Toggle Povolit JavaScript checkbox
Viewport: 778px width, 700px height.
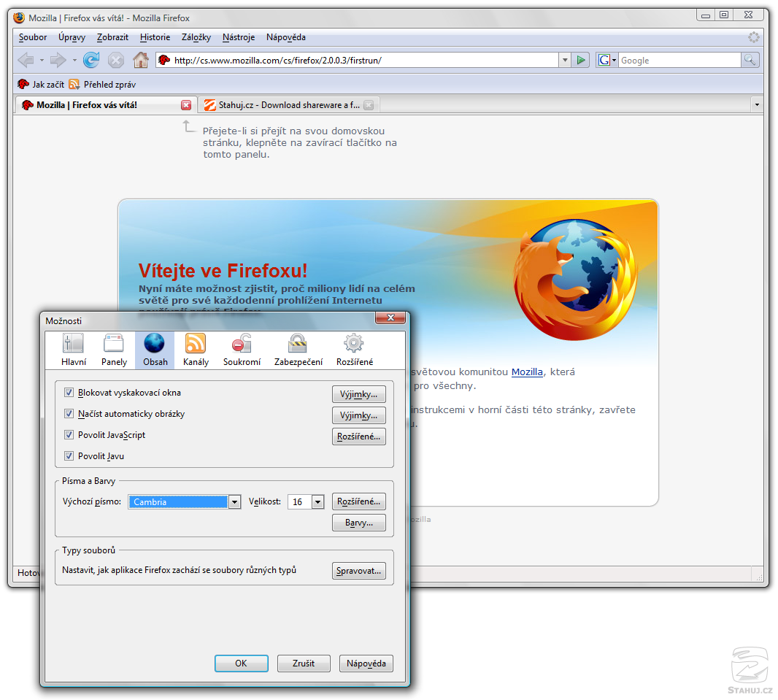coord(69,435)
